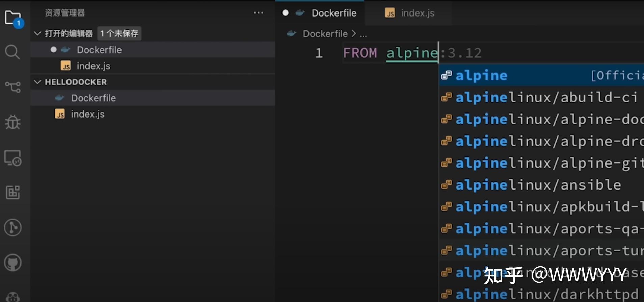The width and height of the screenshot is (644, 302).
Task: Click the unsaved dot beside Dockerfile in open editors
Action: point(53,50)
